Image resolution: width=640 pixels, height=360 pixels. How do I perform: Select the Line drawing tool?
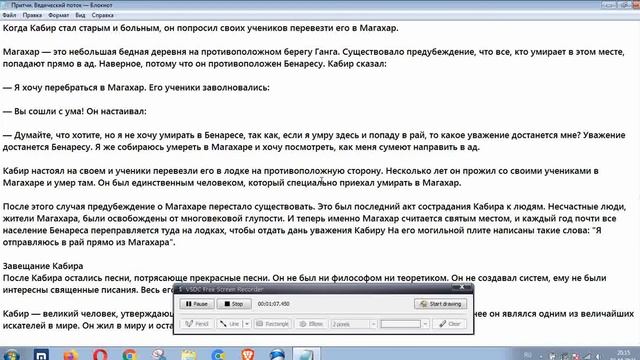pyautogui.click(x=230, y=324)
